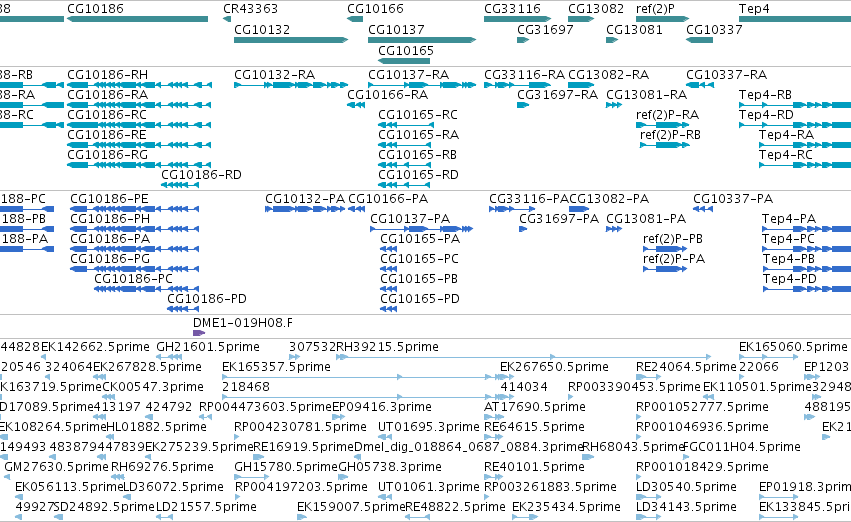Click transcript CG10166-RA

click(x=356, y=105)
